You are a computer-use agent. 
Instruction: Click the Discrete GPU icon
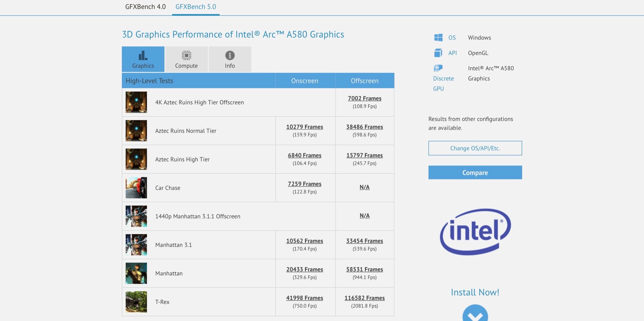point(438,68)
